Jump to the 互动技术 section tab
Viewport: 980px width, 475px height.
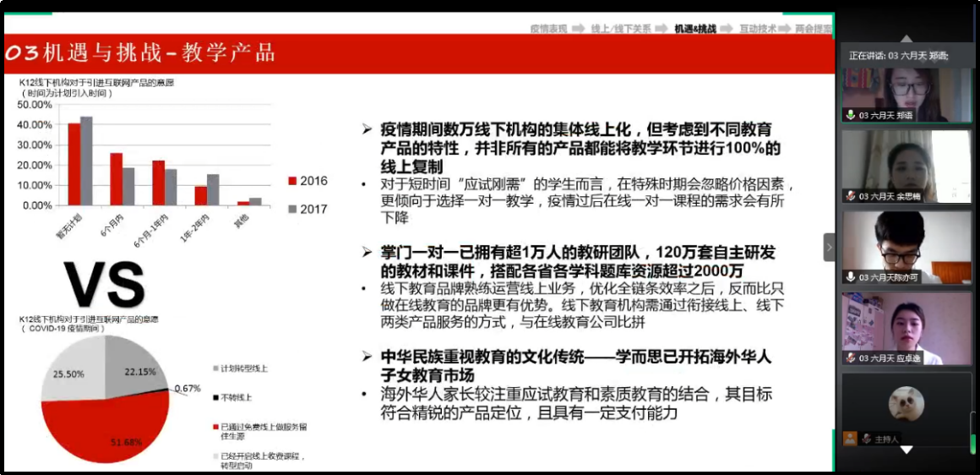(758, 29)
